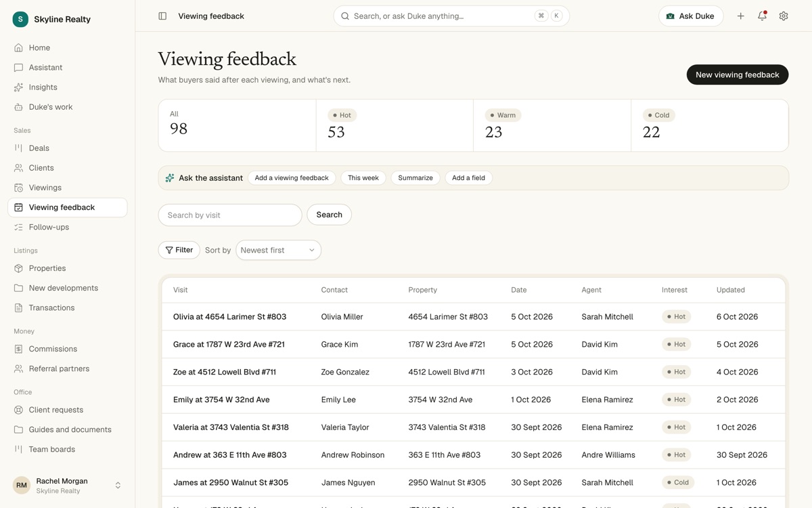Select the Cold 22 summary tab
Image resolution: width=812 pixels, height=508 pixels.
(710, 125)
